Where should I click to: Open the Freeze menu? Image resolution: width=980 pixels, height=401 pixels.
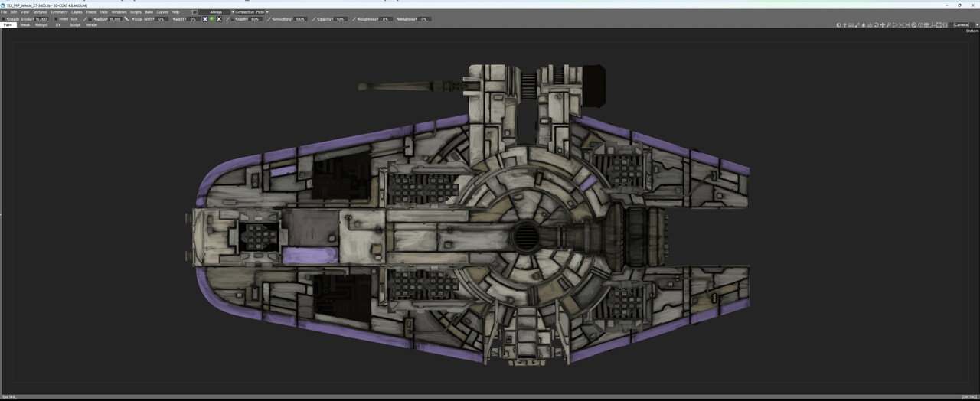click(x=91, y=12)
